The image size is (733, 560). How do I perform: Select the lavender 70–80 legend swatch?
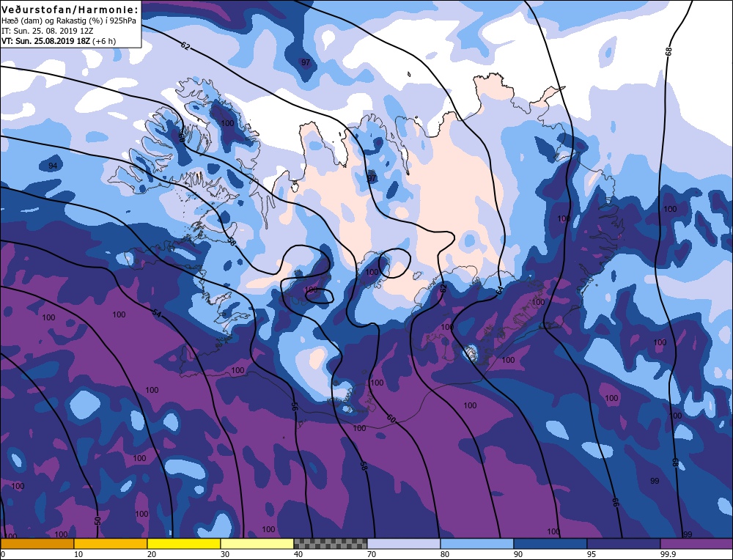point(404,543)
